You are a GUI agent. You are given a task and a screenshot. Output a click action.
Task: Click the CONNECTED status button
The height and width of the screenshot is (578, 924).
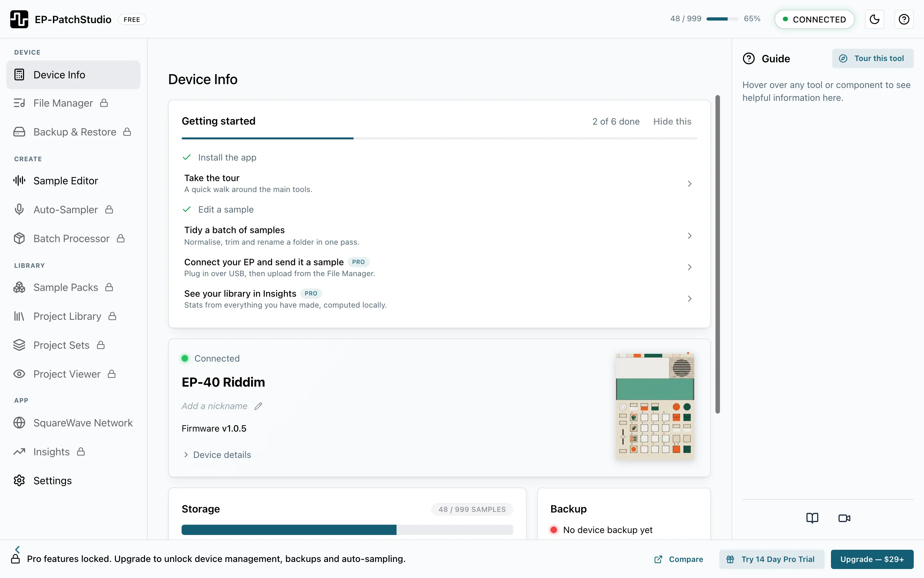(814, 19)
